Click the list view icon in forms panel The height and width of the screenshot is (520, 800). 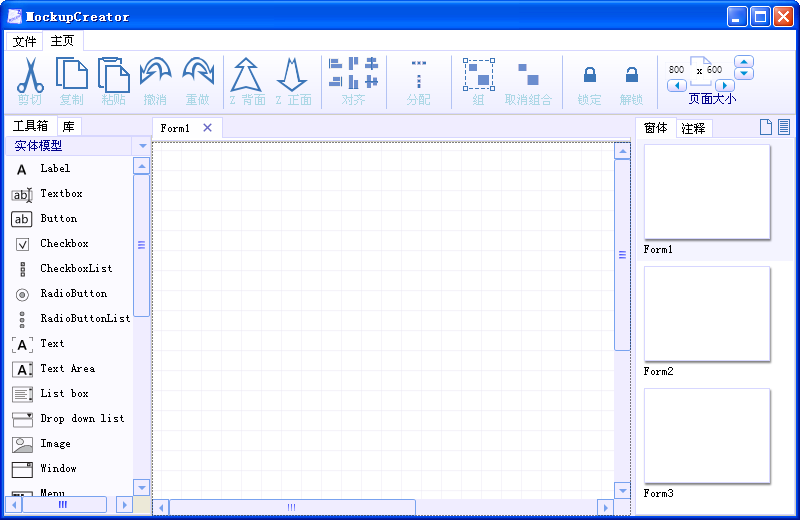(x=784, y=127)
